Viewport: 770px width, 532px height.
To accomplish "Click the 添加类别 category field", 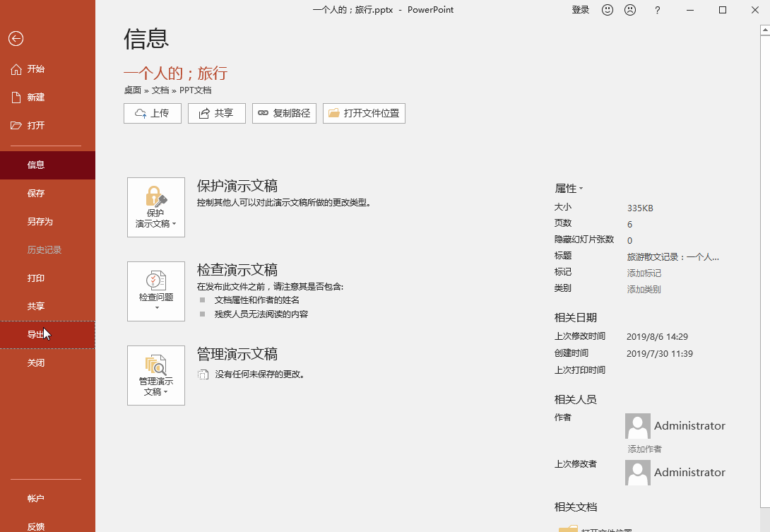I will [x=644, y=290].
